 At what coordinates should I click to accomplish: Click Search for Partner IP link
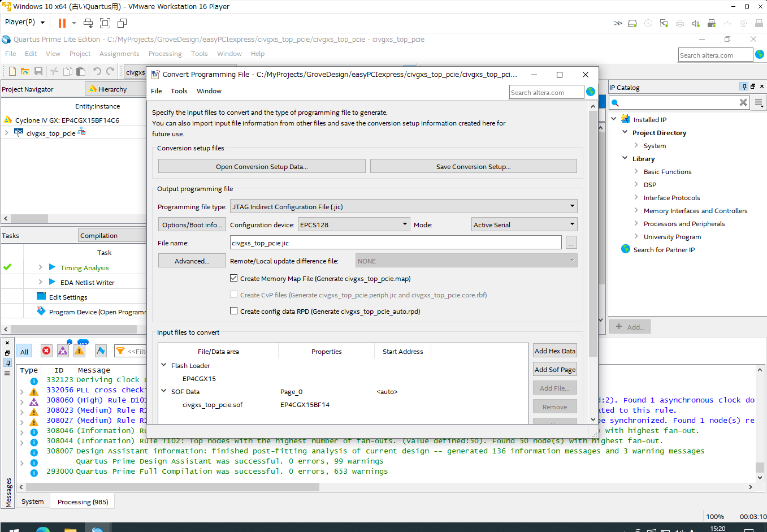point(664,249)
